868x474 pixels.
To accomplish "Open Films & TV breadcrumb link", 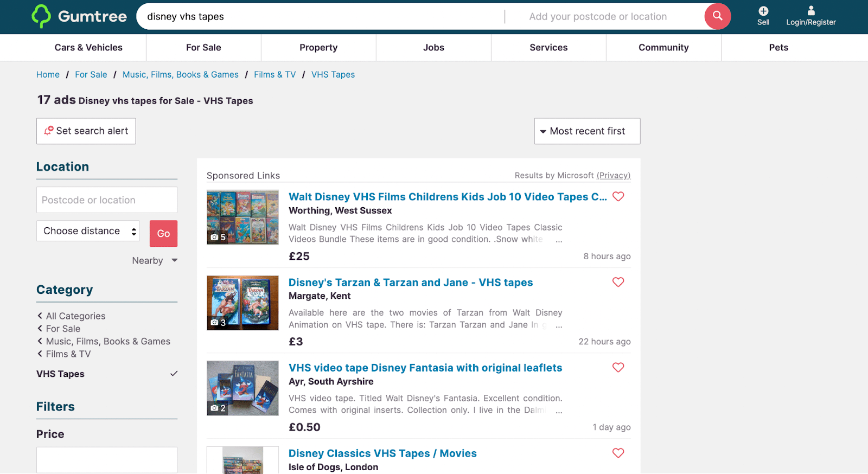I will tap(275, 75).
